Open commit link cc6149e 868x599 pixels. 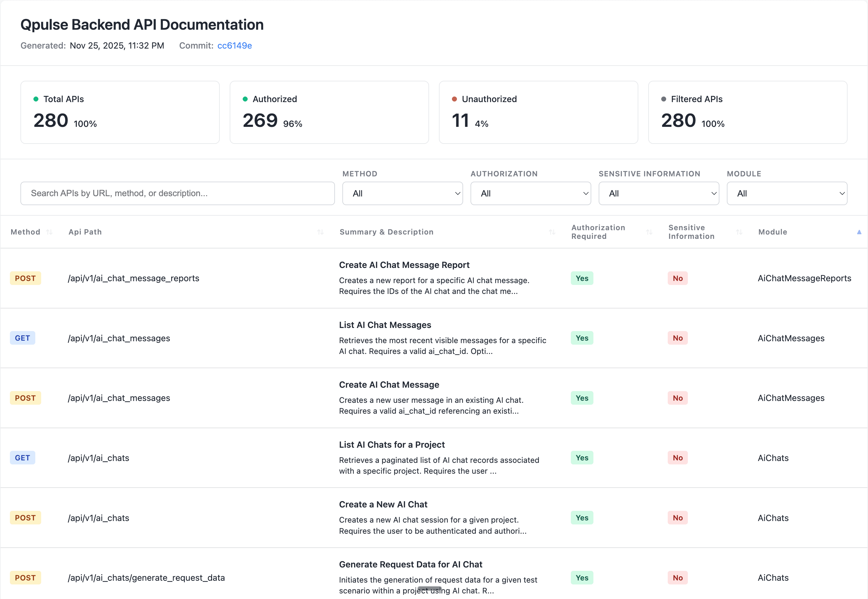point(234,45)
